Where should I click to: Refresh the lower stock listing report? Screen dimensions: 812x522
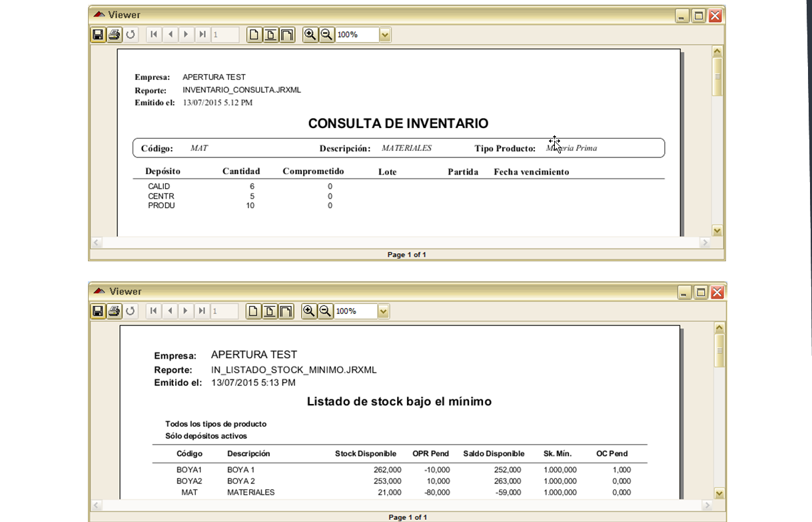(131, 311)
